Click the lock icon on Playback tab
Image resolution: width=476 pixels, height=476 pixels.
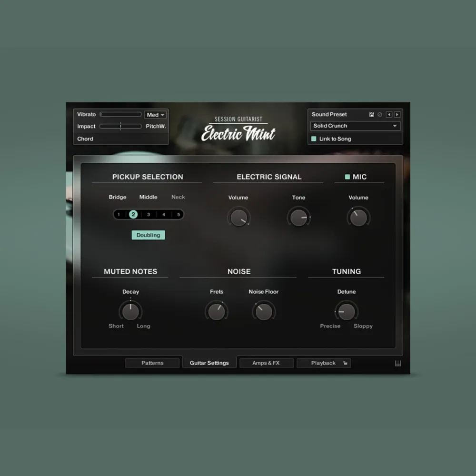point(345,363)
